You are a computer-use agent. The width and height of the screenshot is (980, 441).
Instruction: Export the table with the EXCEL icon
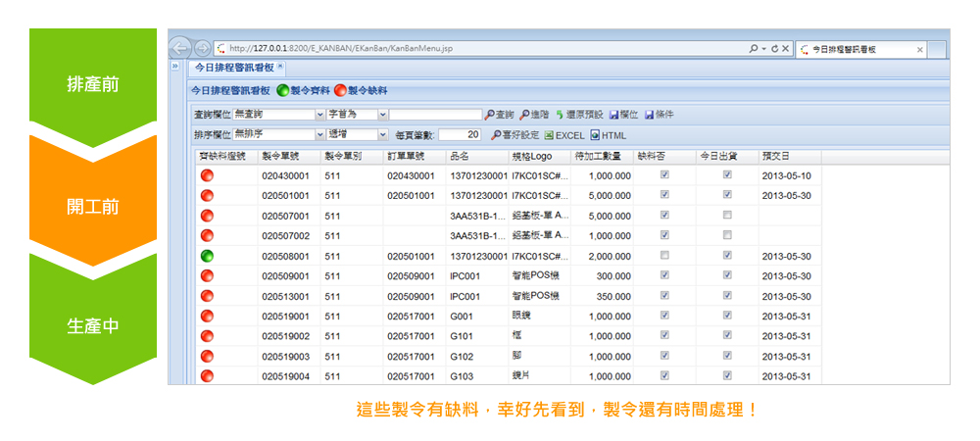pyautogui.click(x=549, y=135)
